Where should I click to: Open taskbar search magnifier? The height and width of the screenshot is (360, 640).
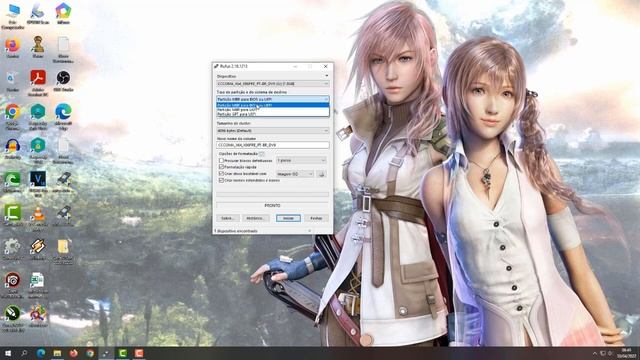tap(24, 353)
